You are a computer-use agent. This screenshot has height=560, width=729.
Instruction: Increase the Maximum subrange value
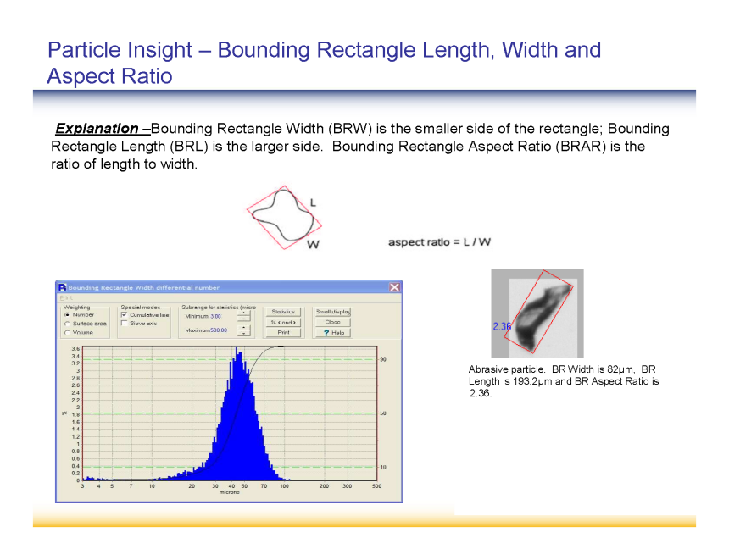pyautogui.click(x=244, y=327)
